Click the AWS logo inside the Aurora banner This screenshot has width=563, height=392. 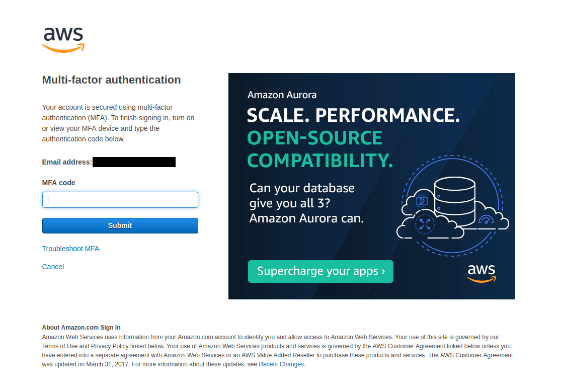(481, 273)
